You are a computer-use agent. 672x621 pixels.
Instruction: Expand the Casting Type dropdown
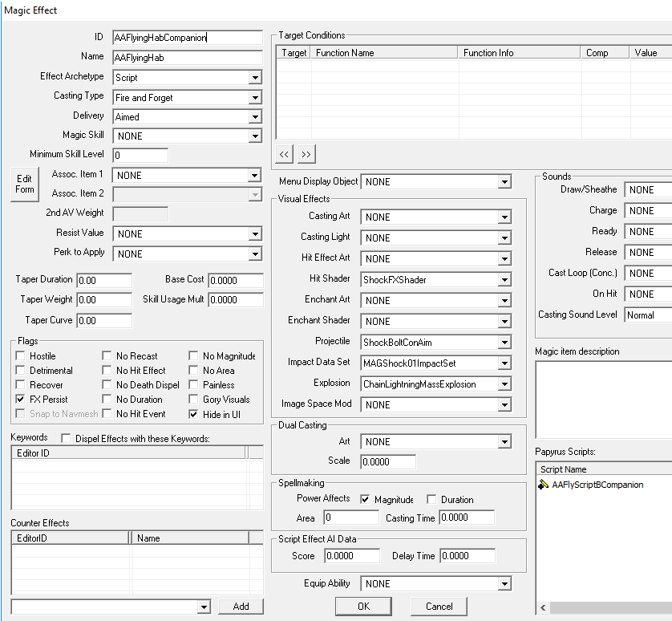[255, 97]
